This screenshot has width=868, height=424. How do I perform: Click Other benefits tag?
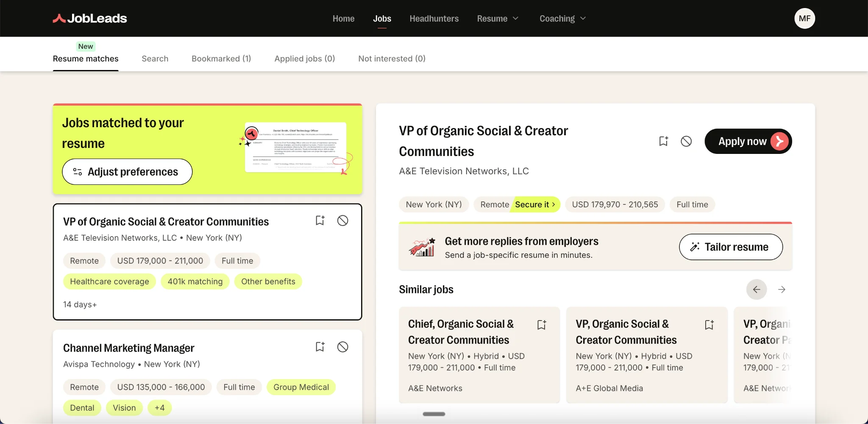pyautogui.click(x=268, y=282)
